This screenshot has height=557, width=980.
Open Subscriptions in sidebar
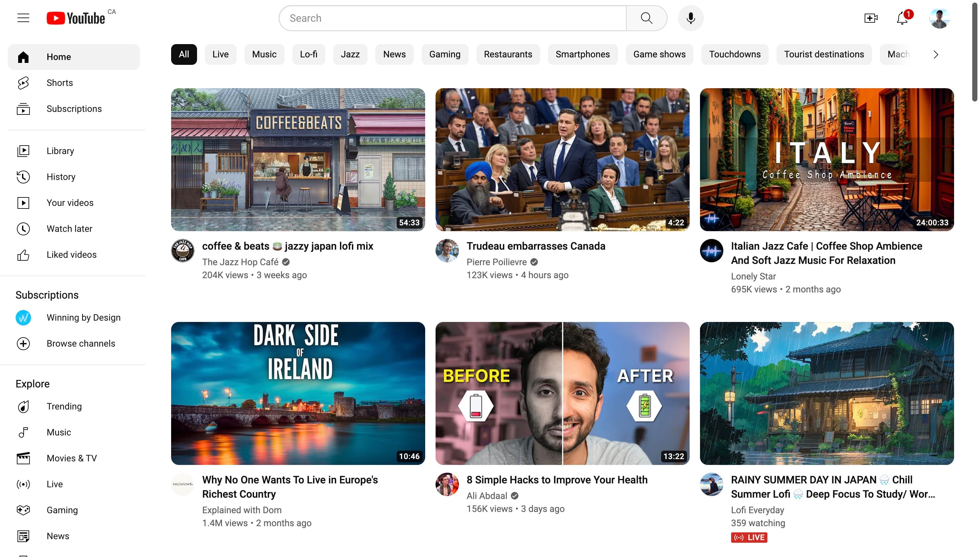coord(74,109)
